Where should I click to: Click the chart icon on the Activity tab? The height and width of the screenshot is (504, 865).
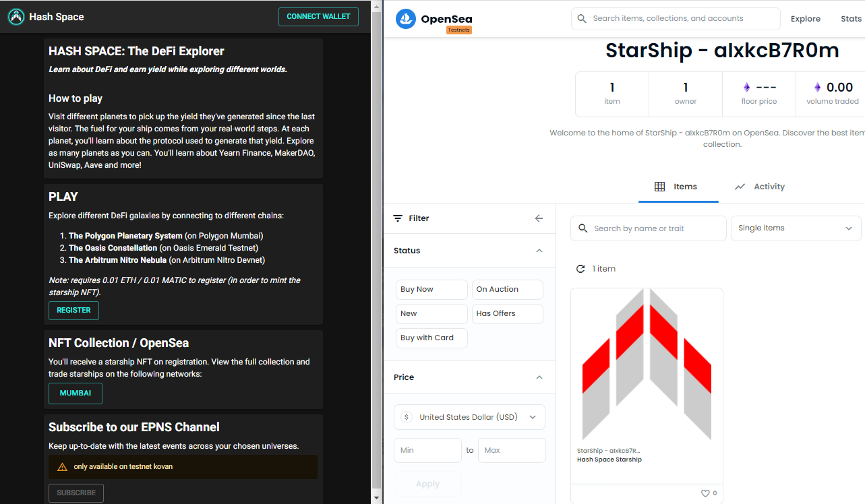pos(740,187)
